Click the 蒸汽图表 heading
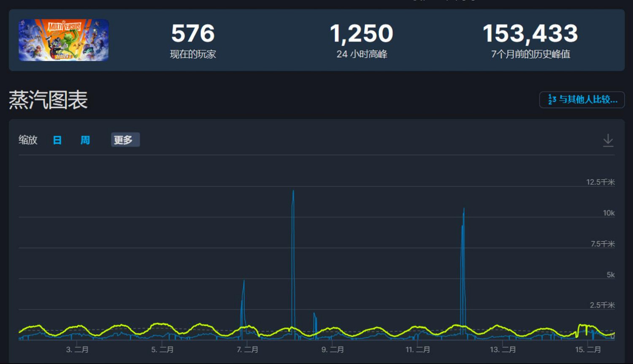This screenshot has width=633, height=364. pyautogui.click(x=48, y=100)
